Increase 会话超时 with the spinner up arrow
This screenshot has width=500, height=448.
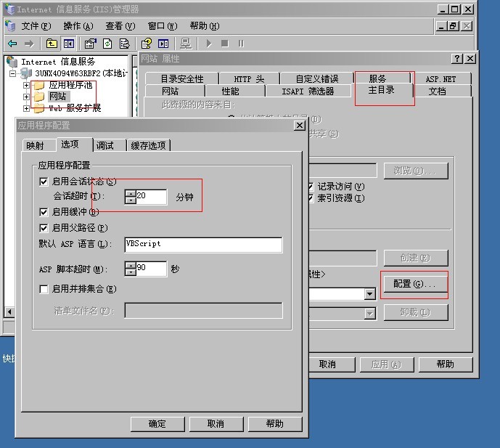[131, 192]
